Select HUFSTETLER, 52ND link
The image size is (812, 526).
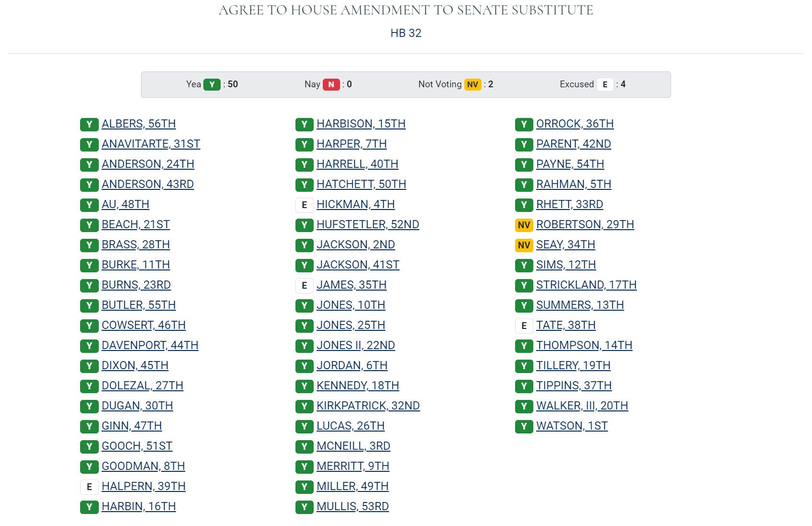368,224
